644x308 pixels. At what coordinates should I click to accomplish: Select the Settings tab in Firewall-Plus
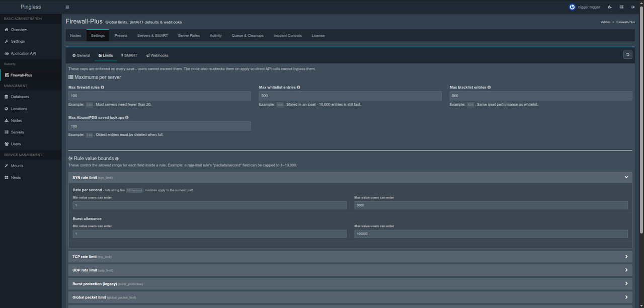click(98, 36)
